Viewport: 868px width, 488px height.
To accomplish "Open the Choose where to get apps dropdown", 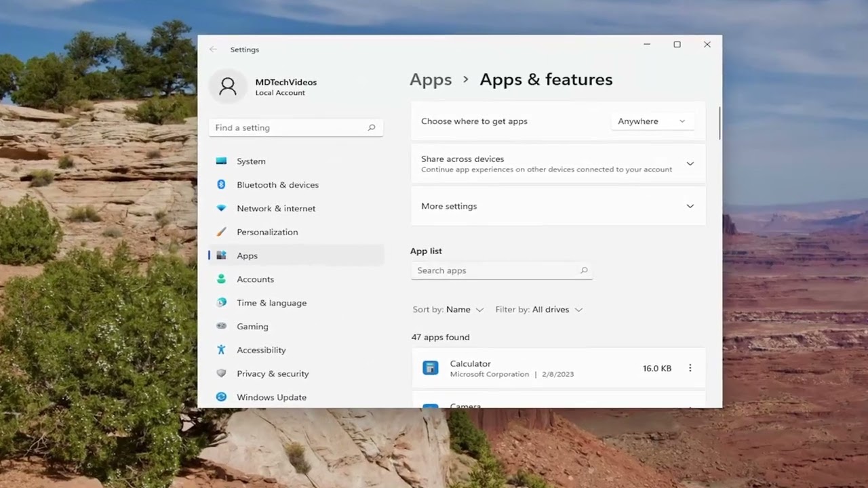I will tap(652, 121).
